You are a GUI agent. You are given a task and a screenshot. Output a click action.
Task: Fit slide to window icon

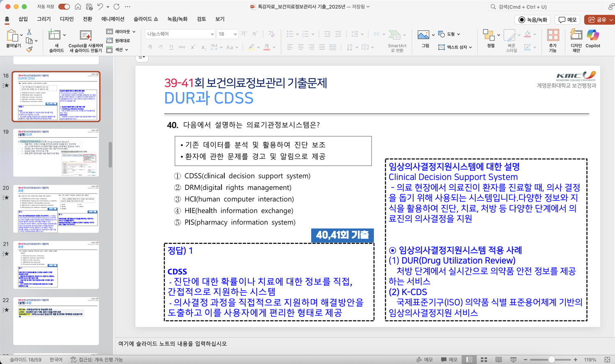pyautogui.click(x=608, y=359)
